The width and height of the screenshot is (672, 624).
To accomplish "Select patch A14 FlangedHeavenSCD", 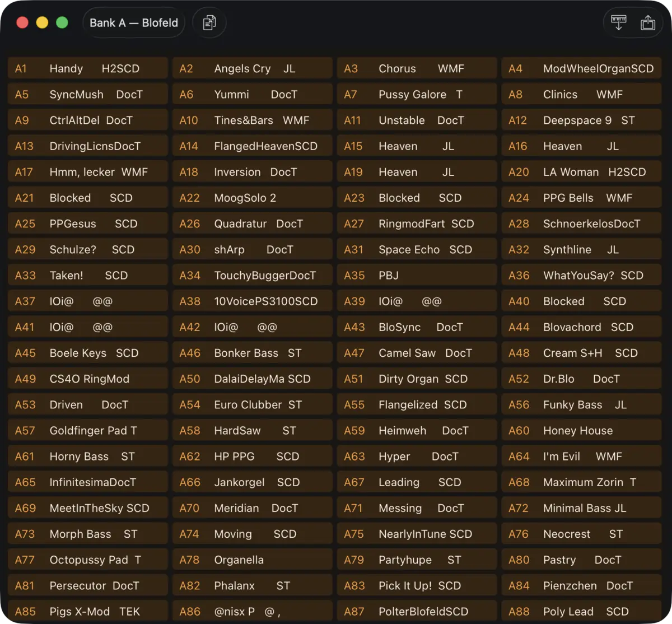I will pos(253,146).
